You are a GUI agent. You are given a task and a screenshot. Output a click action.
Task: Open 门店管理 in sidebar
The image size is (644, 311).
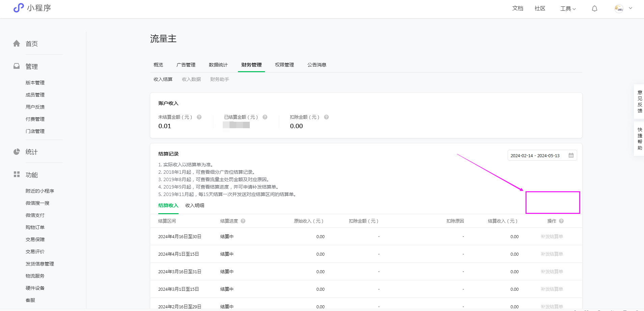[35, 131]
